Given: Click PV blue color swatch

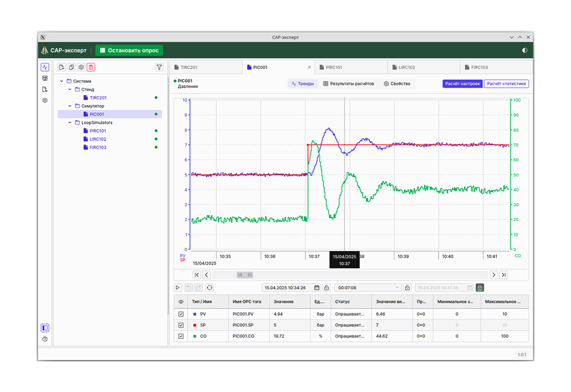Looking at the screenshot, I should coord(195,314).
